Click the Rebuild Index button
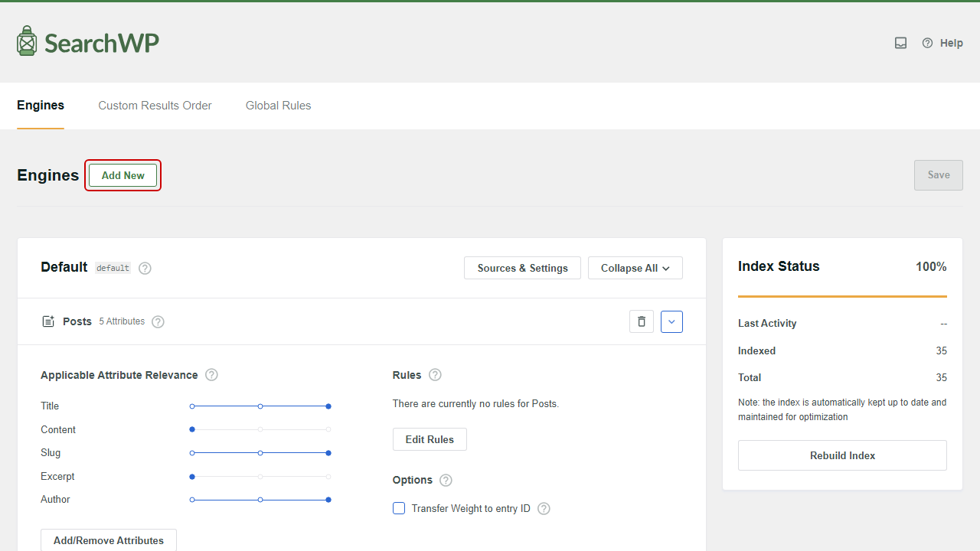This screenshot has height=551, width=980. pyautogui.click(x=842, y=455)
